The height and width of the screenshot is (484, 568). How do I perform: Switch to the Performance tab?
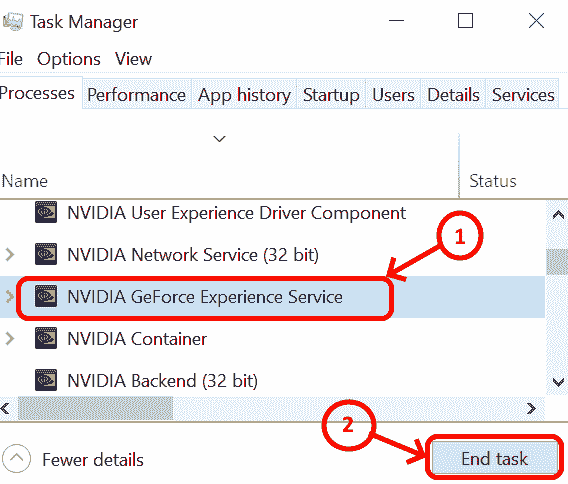pyautogui.click(x=137, y=95)
